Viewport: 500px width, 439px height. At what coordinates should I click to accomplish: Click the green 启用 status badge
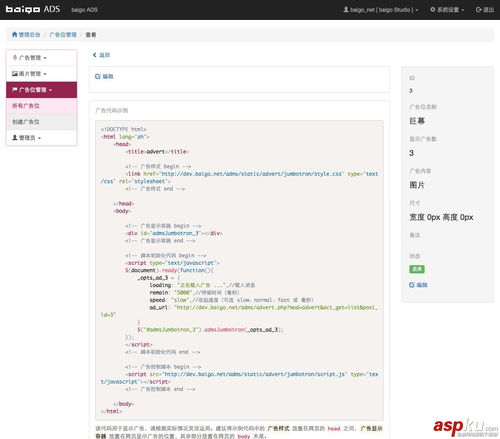coord(417,269)
